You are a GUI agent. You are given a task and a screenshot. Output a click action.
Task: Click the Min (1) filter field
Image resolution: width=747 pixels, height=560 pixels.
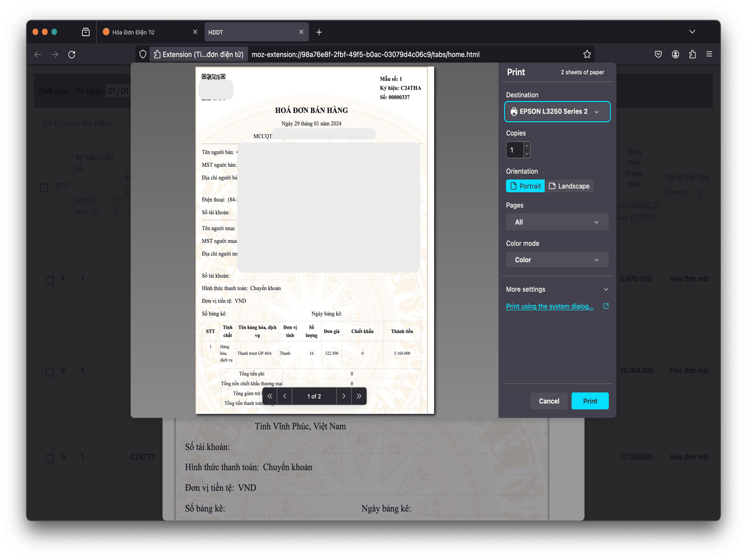coord(97,200)
